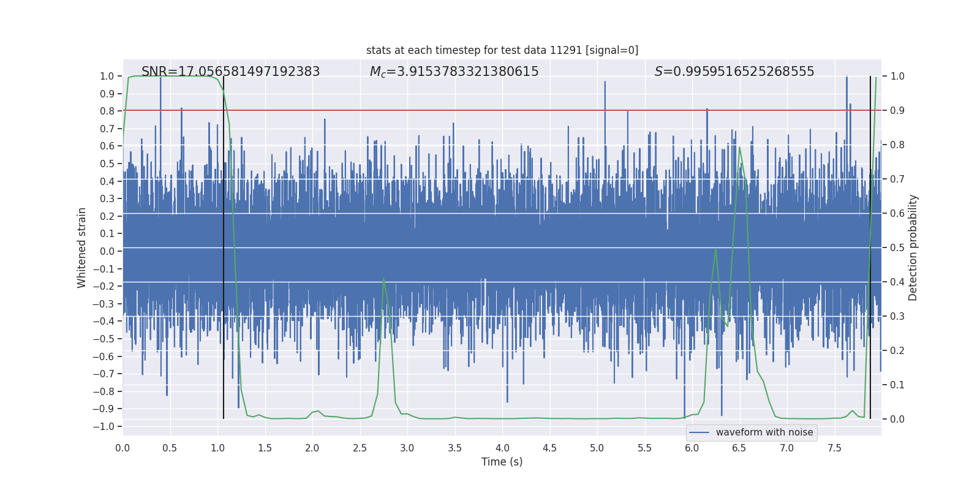Click the 'waveform with noise' legend label
Viewport: 980px width, 490px height.
(764, 432)
